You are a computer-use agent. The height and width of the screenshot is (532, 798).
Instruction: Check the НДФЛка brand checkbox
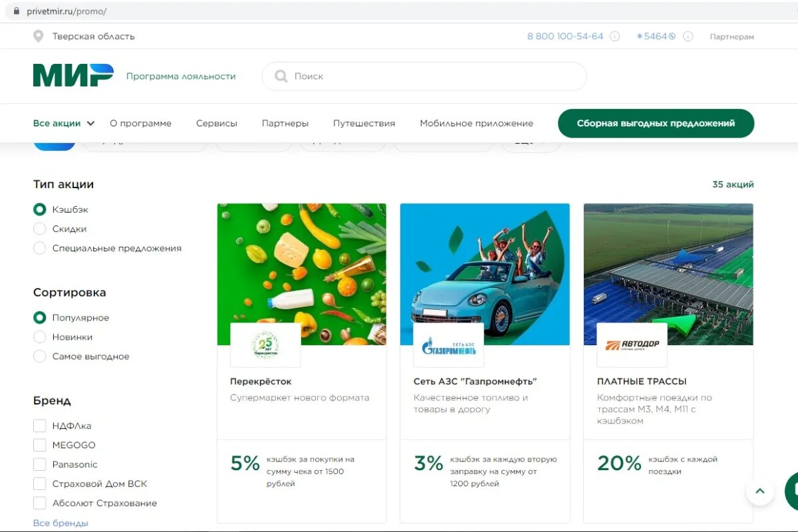(40, 426)
